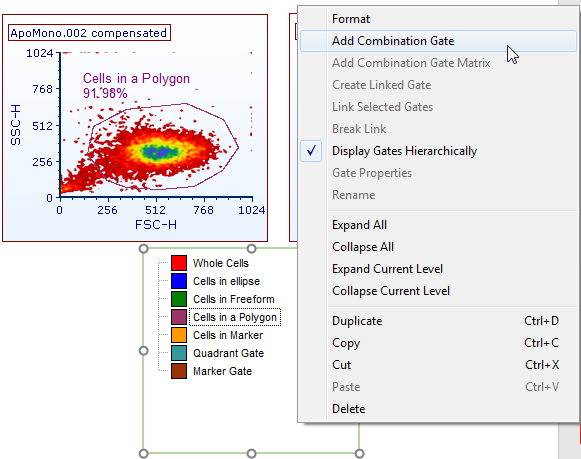The width and height of the screenshot is (581, 459).
Task: Click the brown Marker Gate swatch
Action: pos(179,371)
